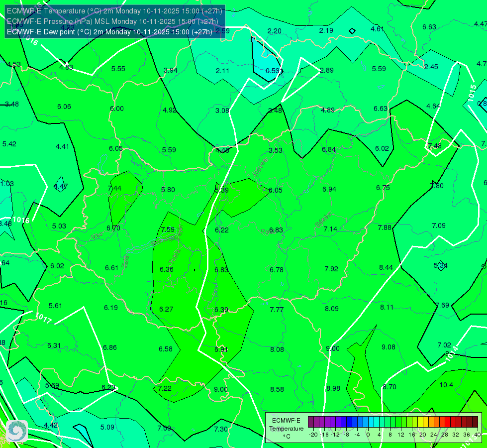Click the 2.45 grid value
487x448 pixels.
(431, 67)
